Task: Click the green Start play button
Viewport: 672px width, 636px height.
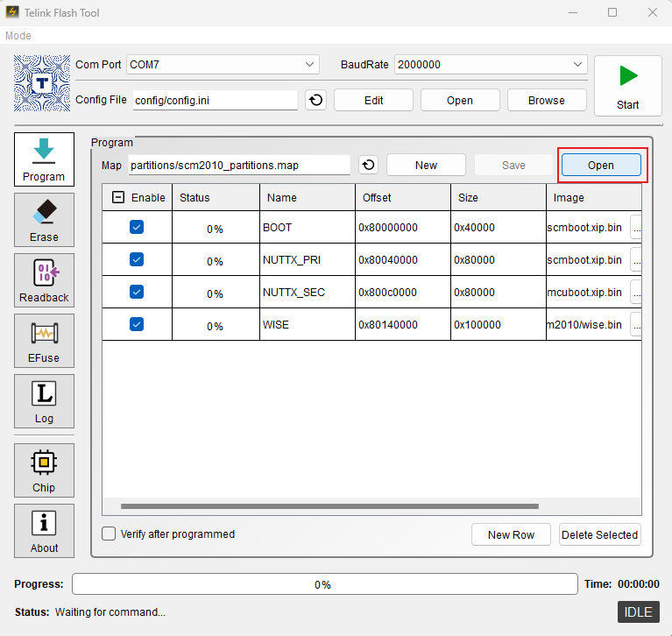Action: coord(628,86)
